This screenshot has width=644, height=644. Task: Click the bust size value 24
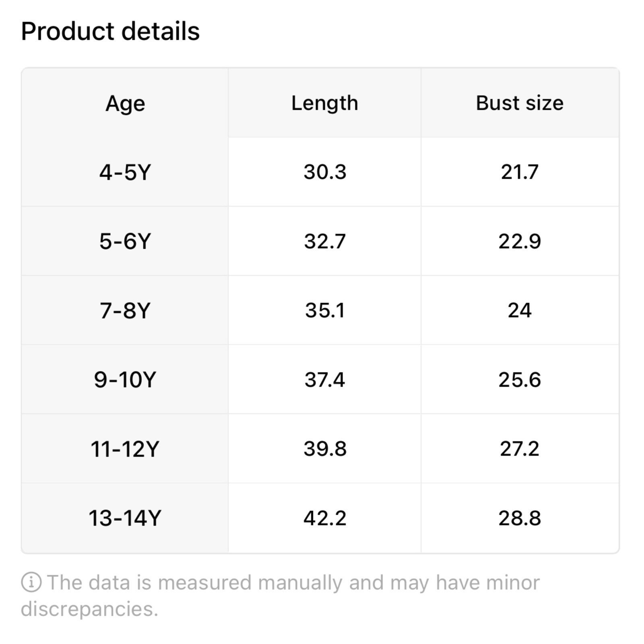coord(520,310)
